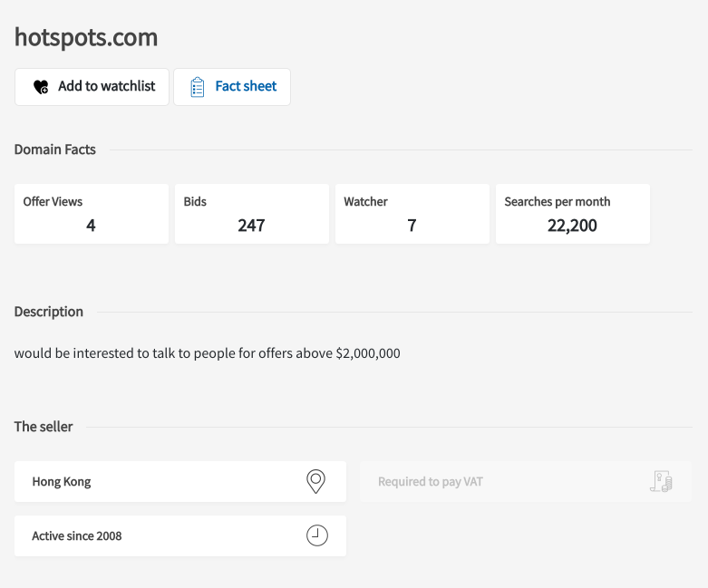This screenshot has height=588, width=708.
Task: Click the Domain Facts section heading
Action: (x=54, y=149)
